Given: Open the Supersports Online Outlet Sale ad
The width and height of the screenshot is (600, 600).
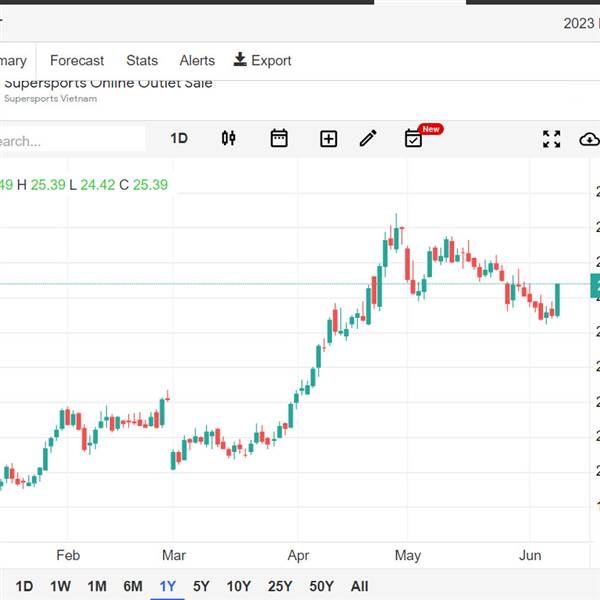Looking at the screenshot, I should pyautogui.click(x=108, y=83).
